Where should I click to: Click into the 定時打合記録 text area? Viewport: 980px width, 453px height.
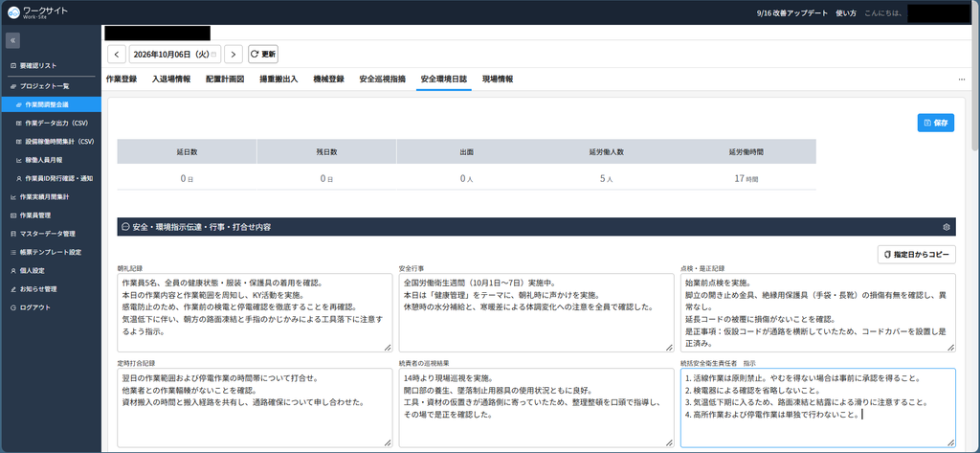point(255,408)
